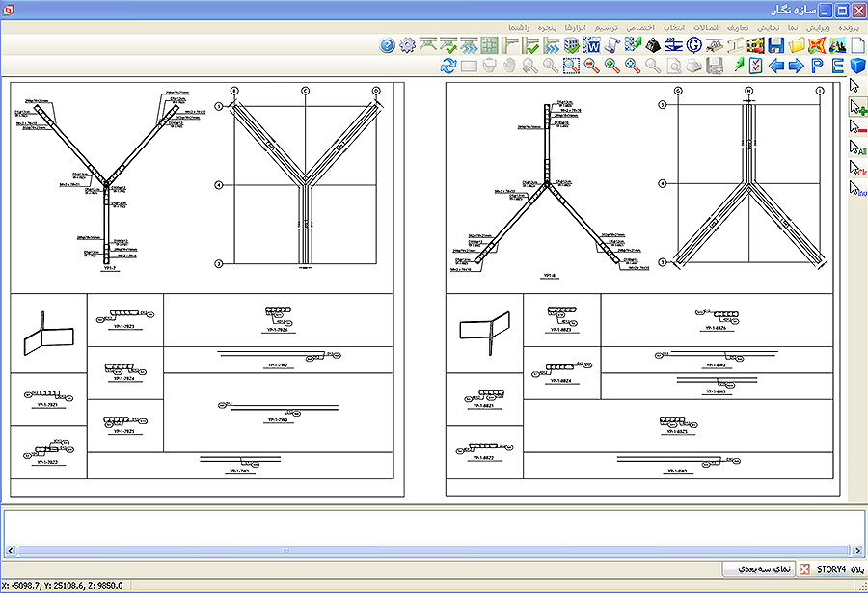Click the horizontal scrollbar in bottom panel
This screenshot has height=593, width=868.
[424, 551]
